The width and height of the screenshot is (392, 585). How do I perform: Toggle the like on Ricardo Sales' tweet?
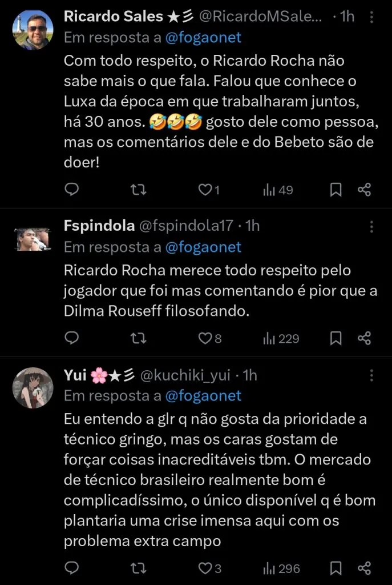205,190
